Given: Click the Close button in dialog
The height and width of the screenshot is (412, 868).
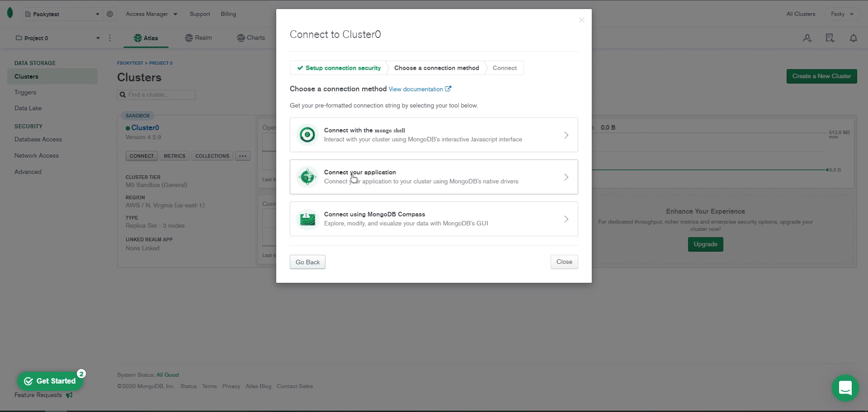Looking at the screenshot, I should point(564,262).
